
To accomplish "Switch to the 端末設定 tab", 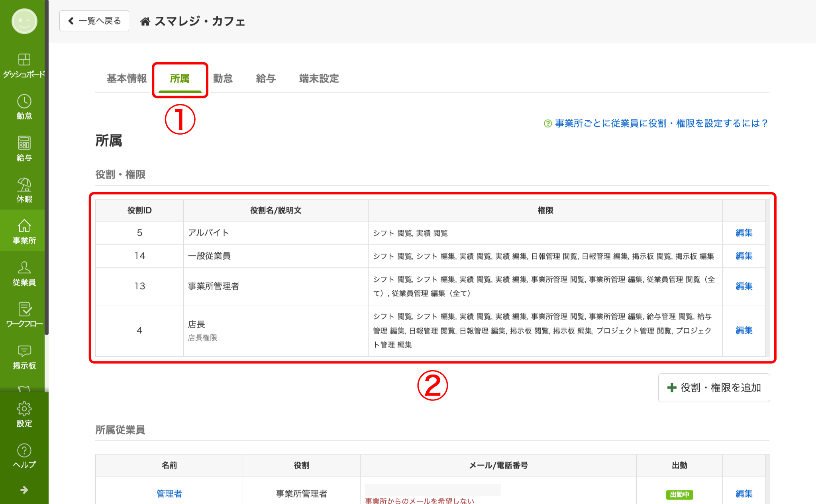I will [319, 78].
